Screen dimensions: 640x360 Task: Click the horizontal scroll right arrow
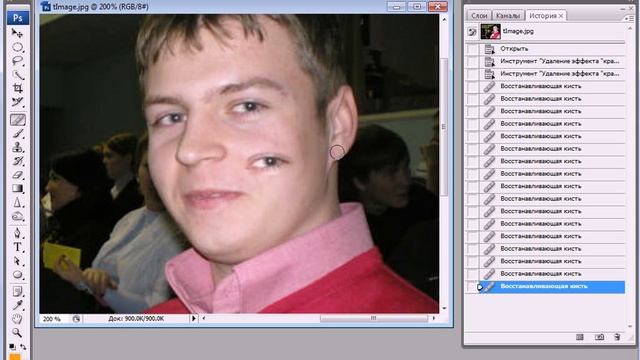433,318
